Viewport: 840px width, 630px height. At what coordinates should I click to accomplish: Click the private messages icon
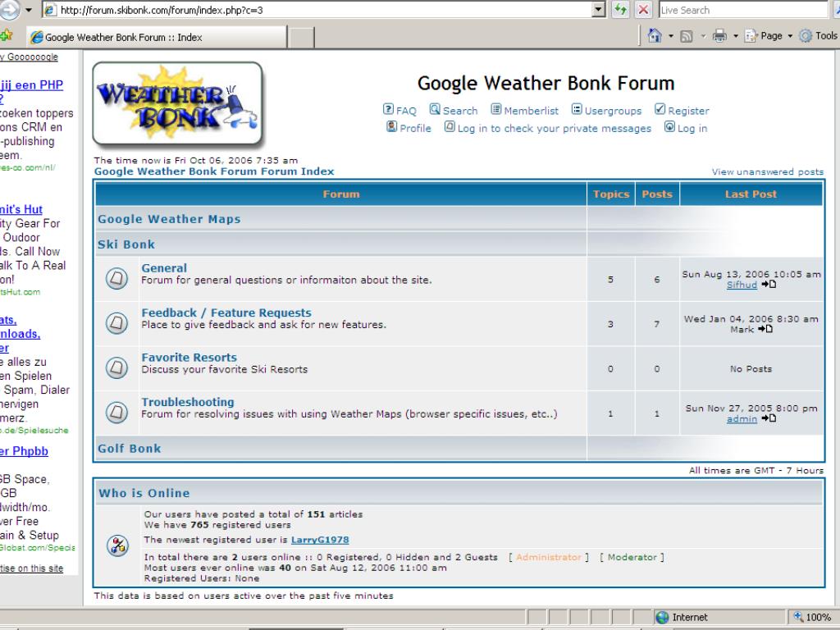pos(450,127)
